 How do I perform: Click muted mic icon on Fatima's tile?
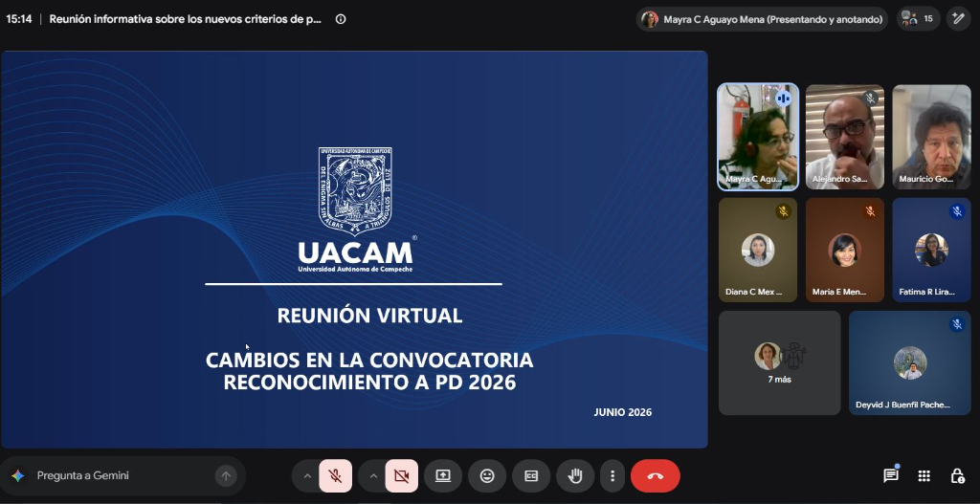(956, 211)
